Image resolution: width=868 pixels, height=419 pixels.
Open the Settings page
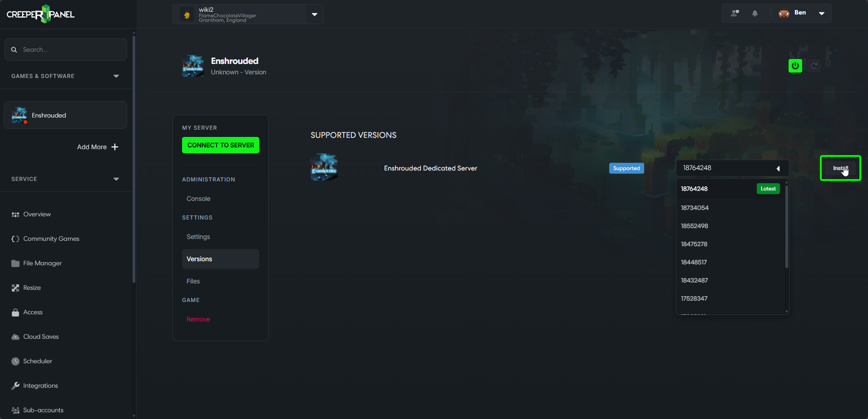[198, 237]
